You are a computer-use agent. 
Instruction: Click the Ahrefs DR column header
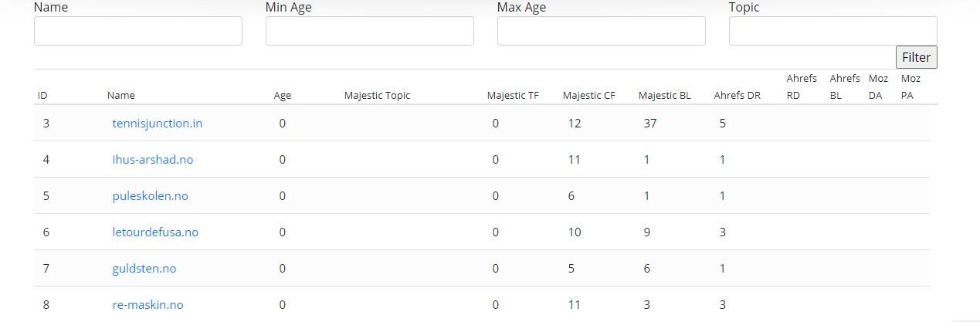coord(737,96)
